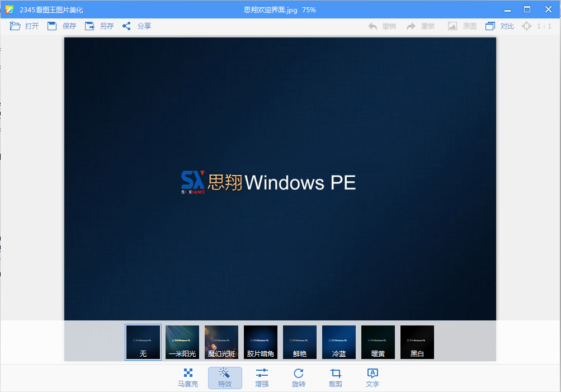Apply the 暖黄 effect thumbnail
The width and height of the screenshot is (561, 392).
[x=378, y=342]
